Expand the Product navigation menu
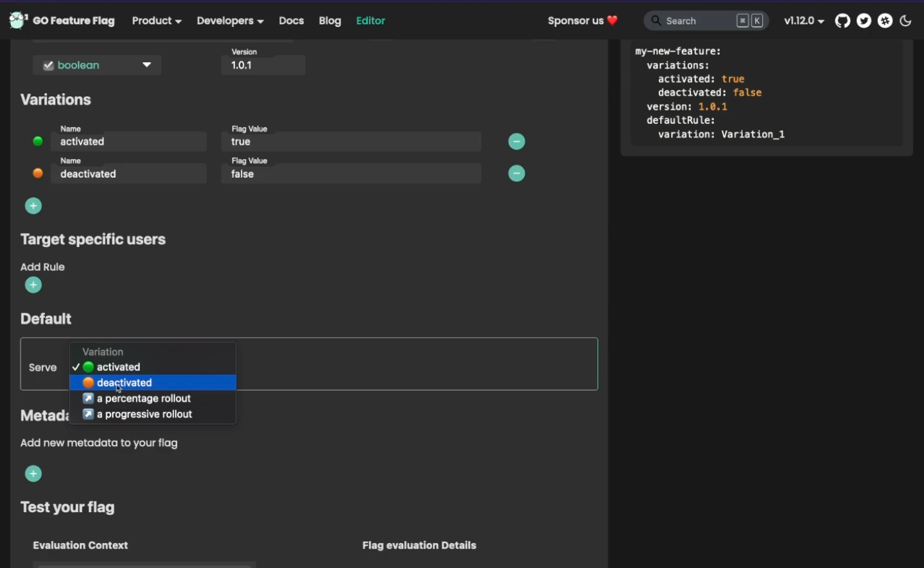Image resolution: width=924 pixels, height=568 pixels. (x=156, y=21)
